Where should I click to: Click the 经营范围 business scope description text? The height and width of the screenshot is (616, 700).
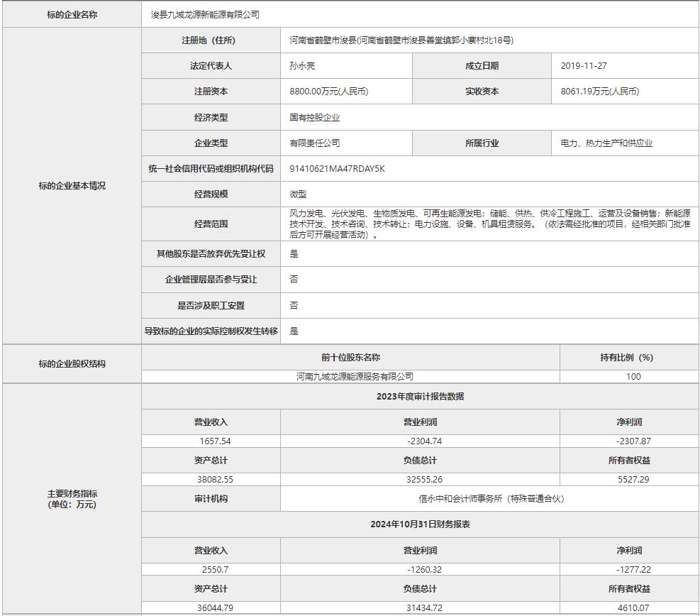point(489,224)
